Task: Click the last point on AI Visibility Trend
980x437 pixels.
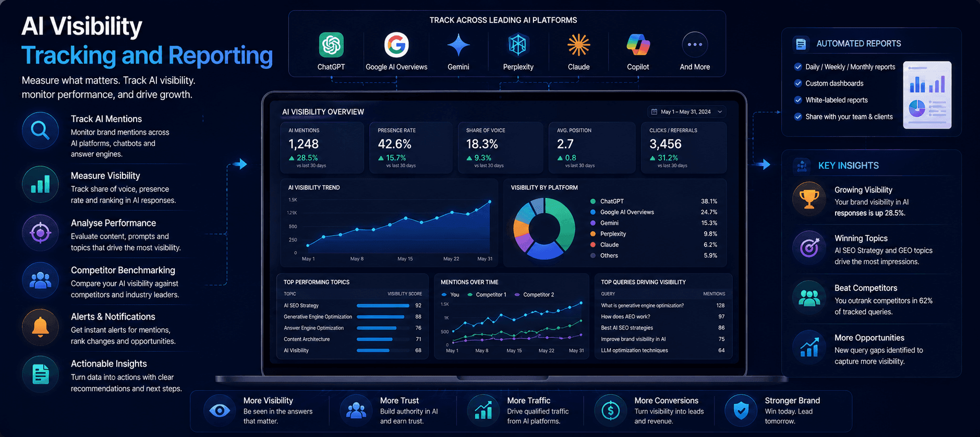Action: [490, 202]
